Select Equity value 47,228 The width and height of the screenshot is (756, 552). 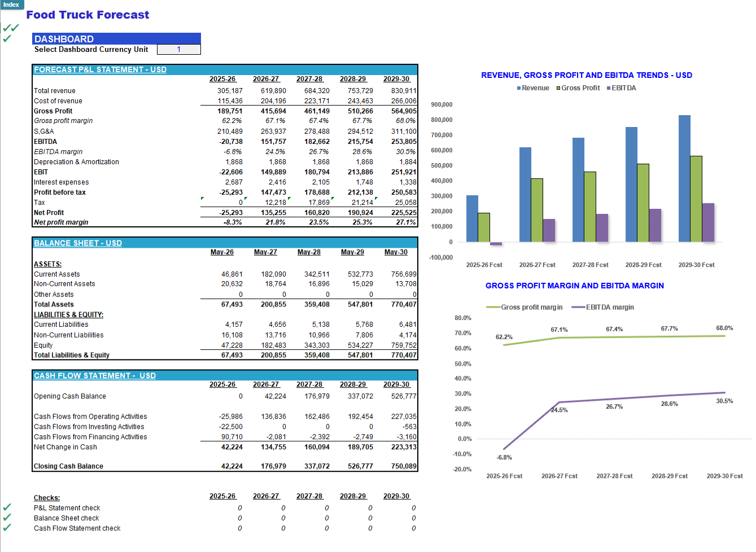point(231,345)
